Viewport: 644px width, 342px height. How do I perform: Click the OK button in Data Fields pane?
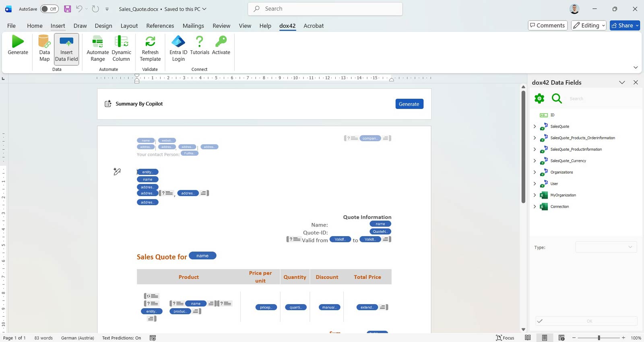pos(586,321)
